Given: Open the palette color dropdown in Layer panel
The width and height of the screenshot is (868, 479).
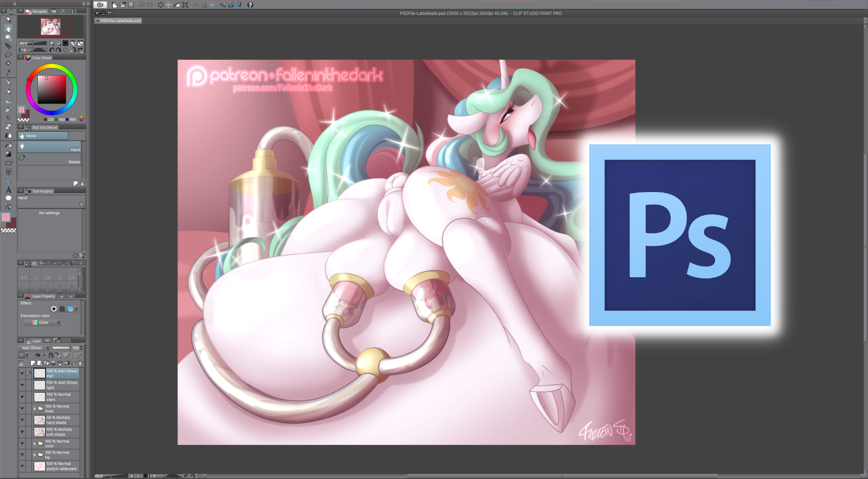Looking at the screenshot, I should click(23, 355).
